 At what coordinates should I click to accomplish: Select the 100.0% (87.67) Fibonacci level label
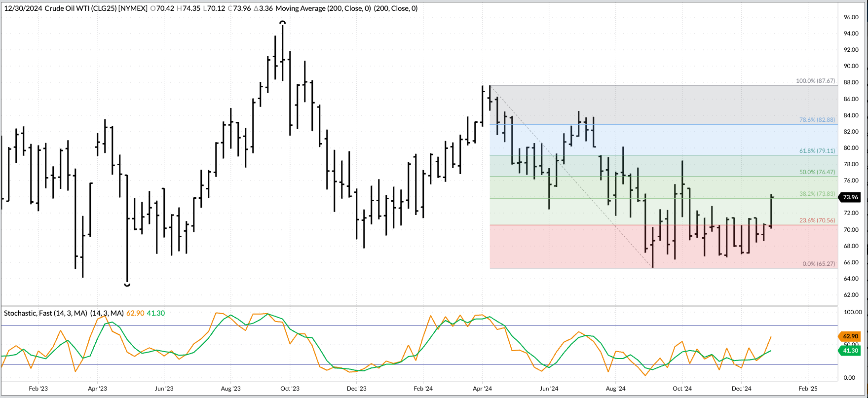click(815, 81)
